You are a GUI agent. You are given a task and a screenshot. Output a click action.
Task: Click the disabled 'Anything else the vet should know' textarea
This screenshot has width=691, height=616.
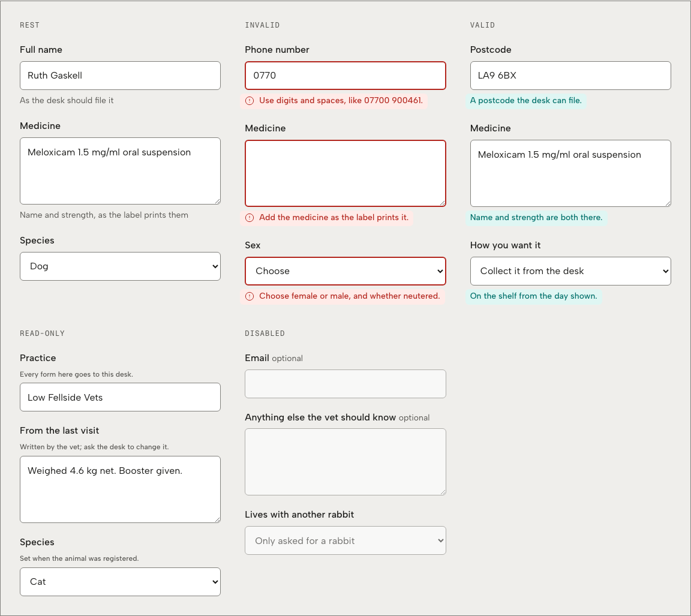pyautogui.click(x=345, y=462)
